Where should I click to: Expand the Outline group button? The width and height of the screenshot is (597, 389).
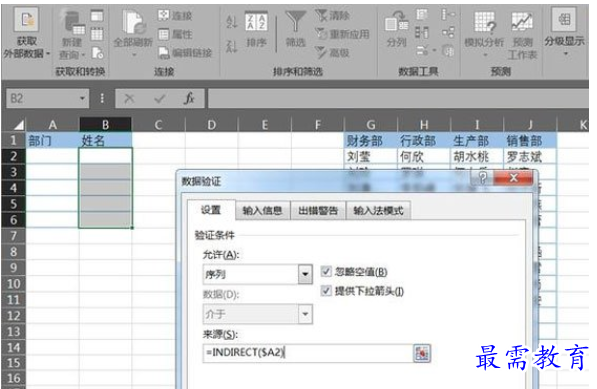[564, 32]
